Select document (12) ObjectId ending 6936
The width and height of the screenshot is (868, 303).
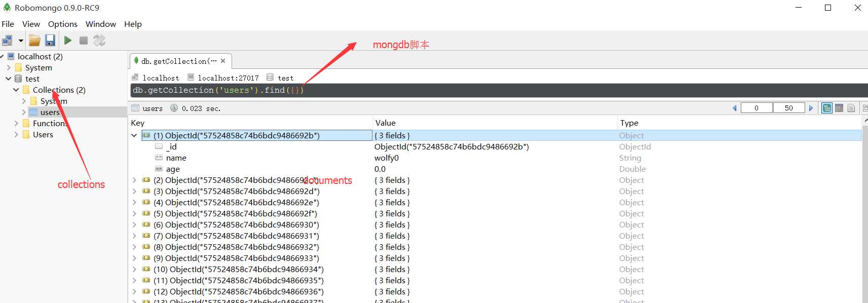[496, 291]
